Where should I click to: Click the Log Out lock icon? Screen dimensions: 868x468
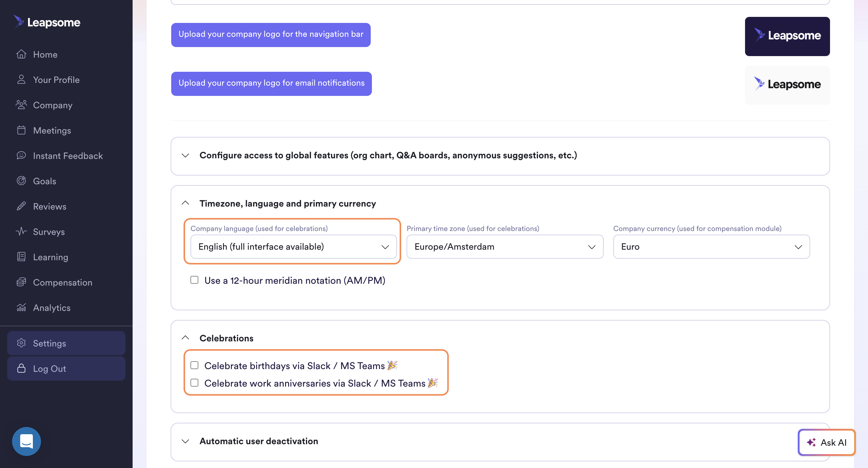(21, 368)
